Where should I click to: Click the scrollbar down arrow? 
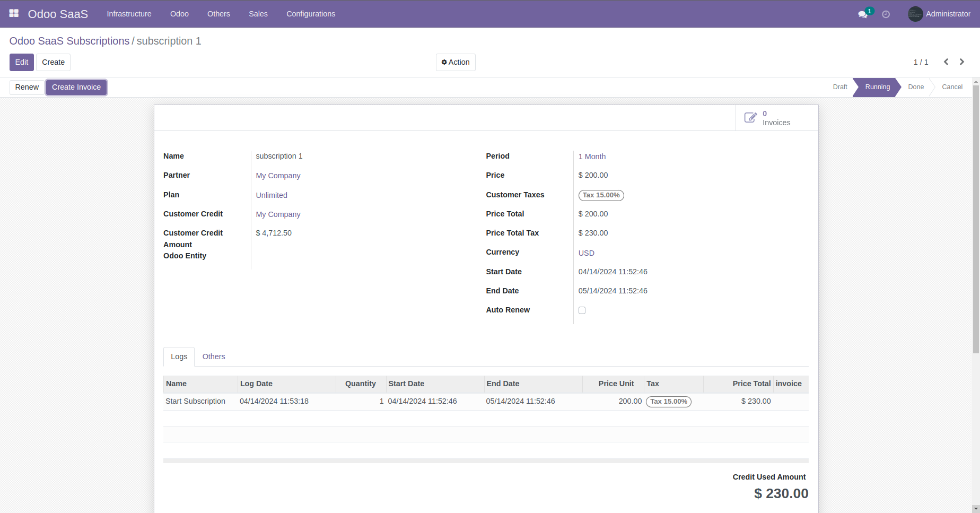click(975, 508)
